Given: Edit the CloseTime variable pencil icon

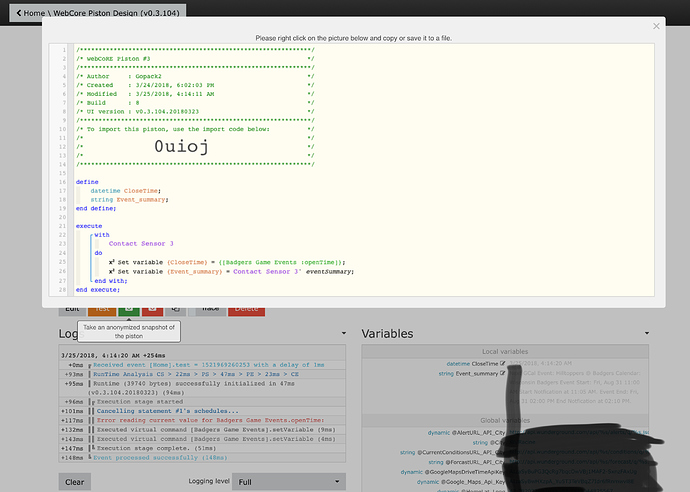Looking at the screenshot, I should tap(503, 363).
